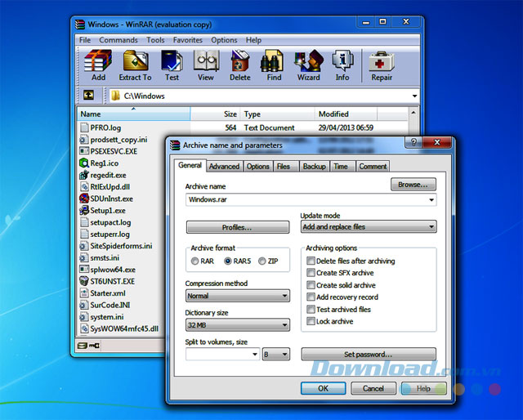Click the key password icon in status bar
The height and width of the screenshot is (420, 523).
(95, 346)
